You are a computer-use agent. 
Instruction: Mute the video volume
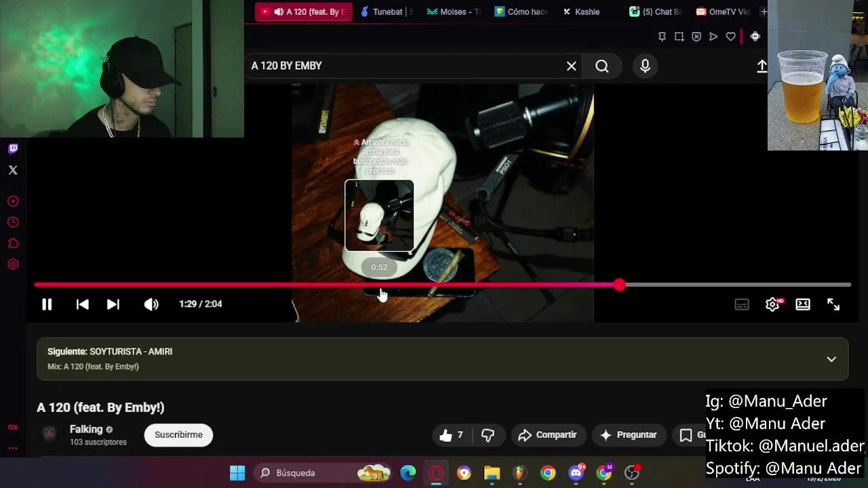point(151,304)
